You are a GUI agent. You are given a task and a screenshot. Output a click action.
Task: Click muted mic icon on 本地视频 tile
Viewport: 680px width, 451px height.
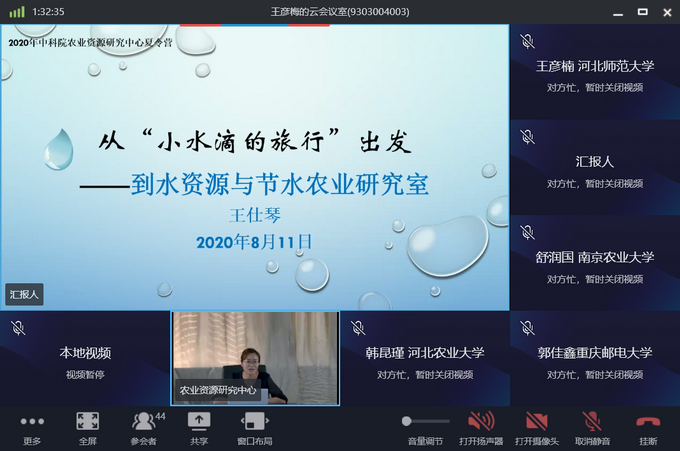[x=18, y=327]
